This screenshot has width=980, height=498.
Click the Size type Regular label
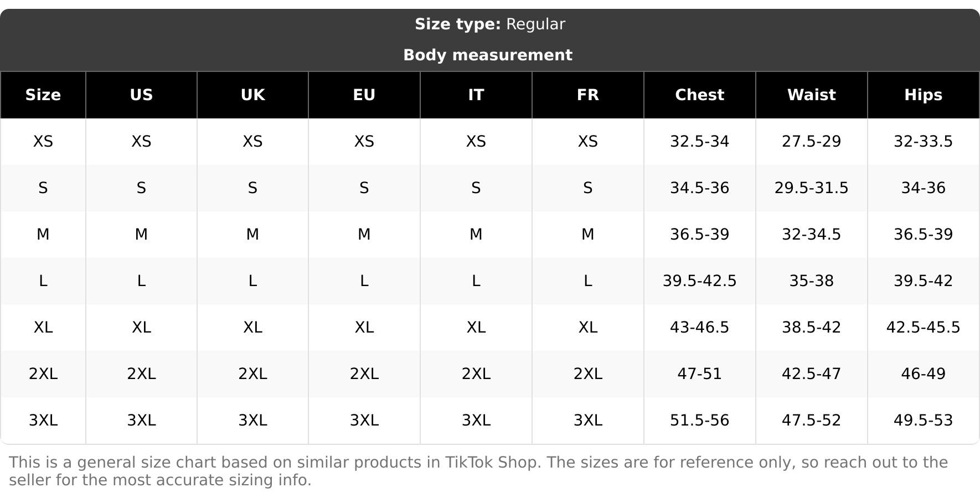pos(490,24)
